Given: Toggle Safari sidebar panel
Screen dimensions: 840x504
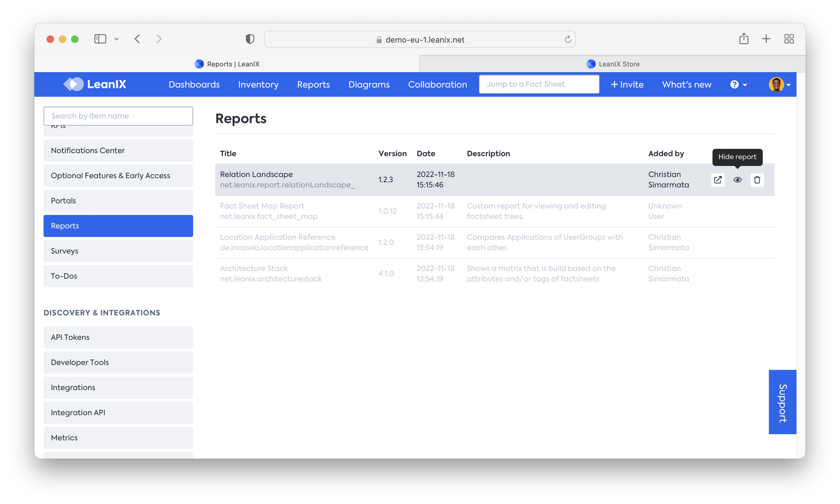Looking at the screenshot, I should click(100, 39).
